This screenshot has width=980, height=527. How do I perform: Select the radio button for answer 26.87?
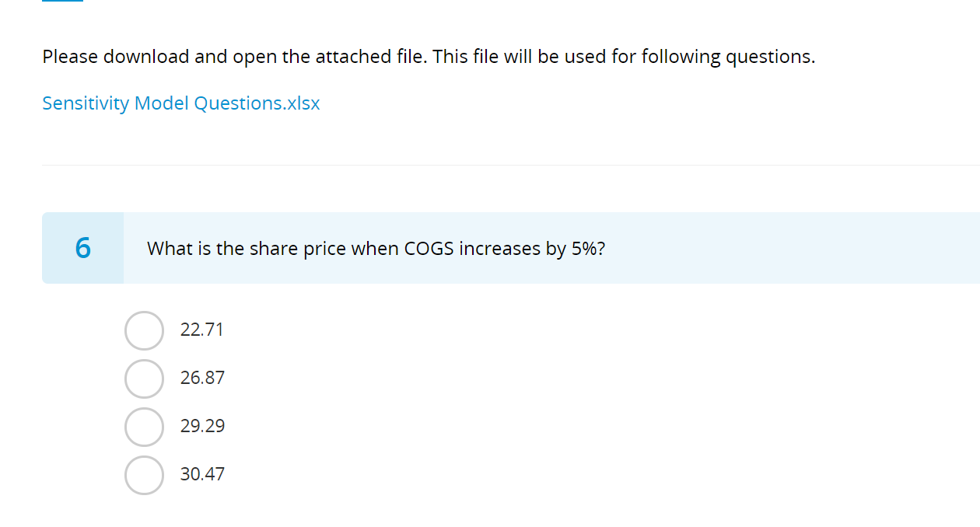(144, 378)
